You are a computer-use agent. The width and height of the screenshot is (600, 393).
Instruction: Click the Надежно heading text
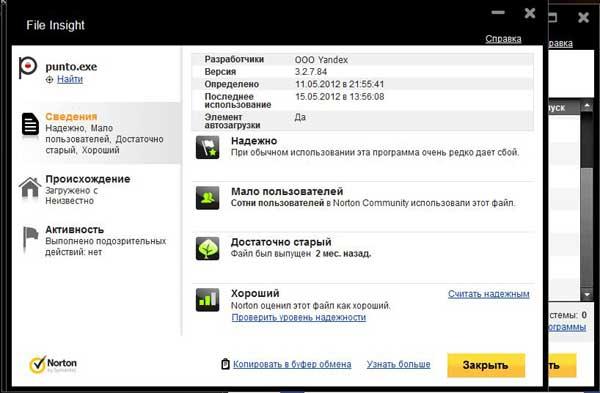pyautogui.click(x=254, y=141)
